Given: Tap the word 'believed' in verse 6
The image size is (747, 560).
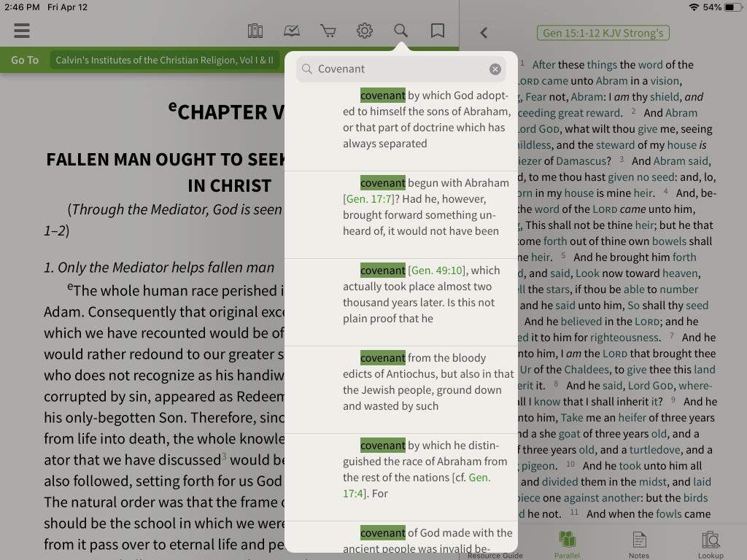Looking at the screenshot, I should pos(581,322).
